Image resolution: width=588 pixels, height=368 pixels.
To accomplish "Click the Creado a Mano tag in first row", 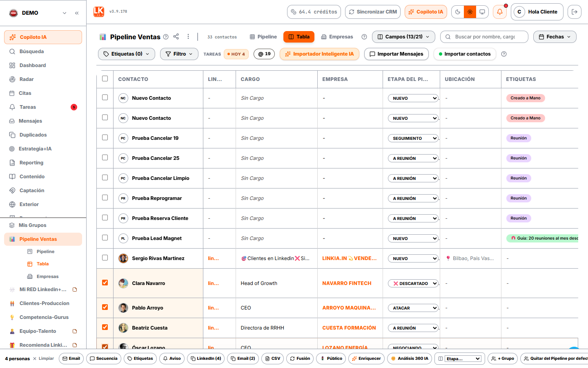I will click(x=526, y=98).
